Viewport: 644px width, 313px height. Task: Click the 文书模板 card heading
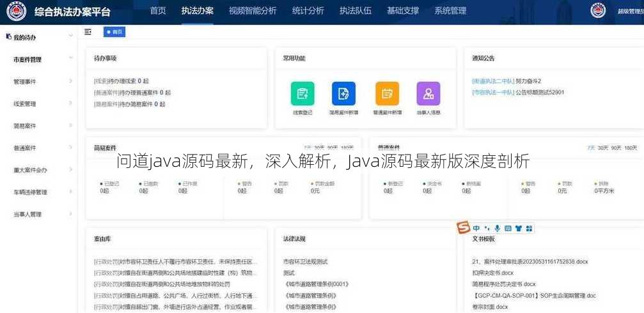click(483, 239)
